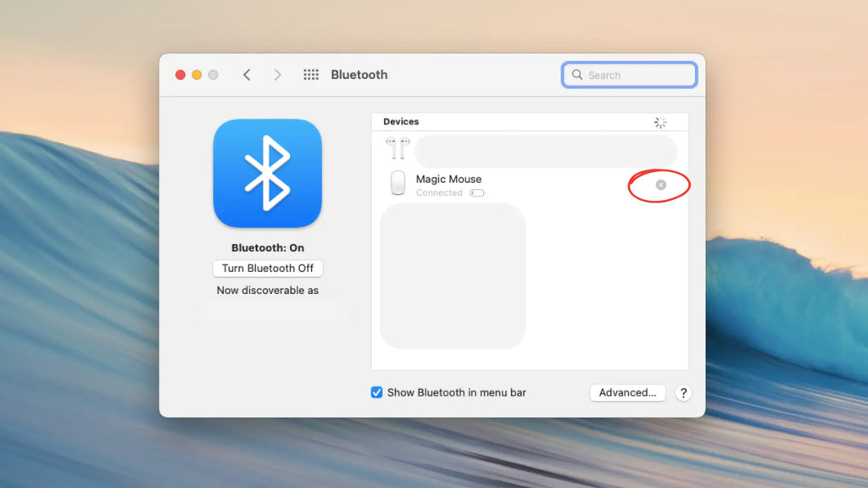Go back to the previous preference pane
868x488 pixels.
247,75
